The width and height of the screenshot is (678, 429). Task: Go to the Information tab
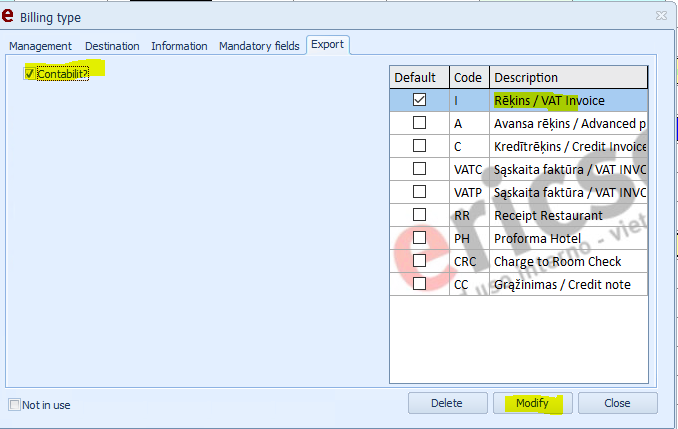(x=179, y=46)
